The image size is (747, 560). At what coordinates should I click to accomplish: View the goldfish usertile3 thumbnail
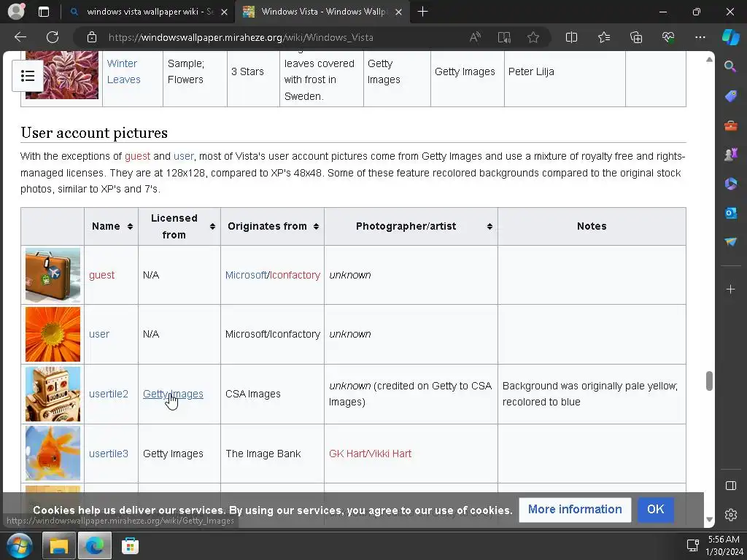tap(53, 454)
